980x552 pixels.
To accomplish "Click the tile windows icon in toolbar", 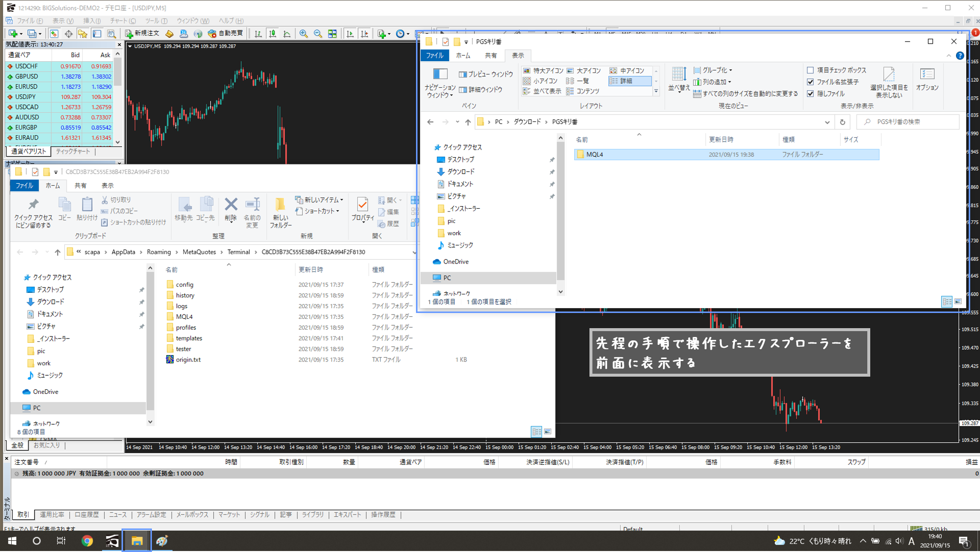I will tap(332, 33).
